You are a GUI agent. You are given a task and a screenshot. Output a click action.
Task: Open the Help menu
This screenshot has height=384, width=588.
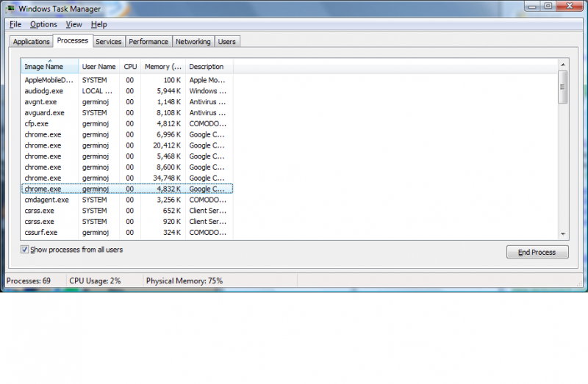click(x=99, y=24)
